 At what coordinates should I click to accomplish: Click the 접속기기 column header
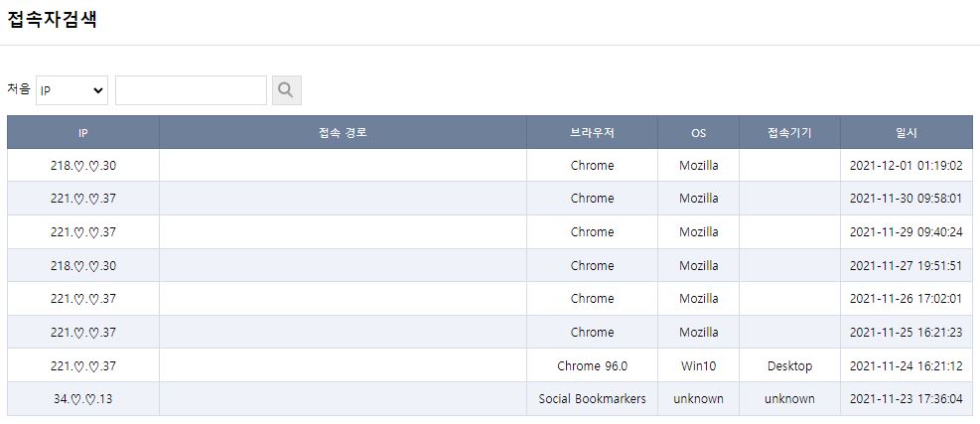789,133
